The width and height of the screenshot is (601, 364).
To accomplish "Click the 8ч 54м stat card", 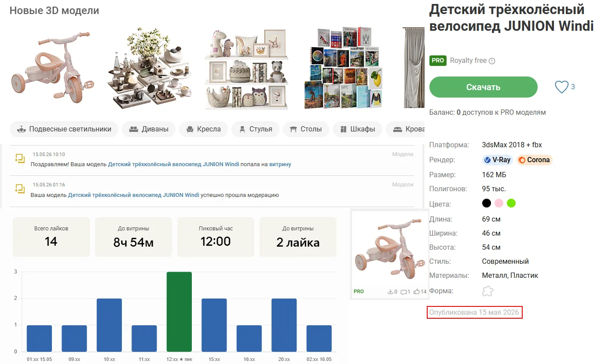I will (133, 237).
